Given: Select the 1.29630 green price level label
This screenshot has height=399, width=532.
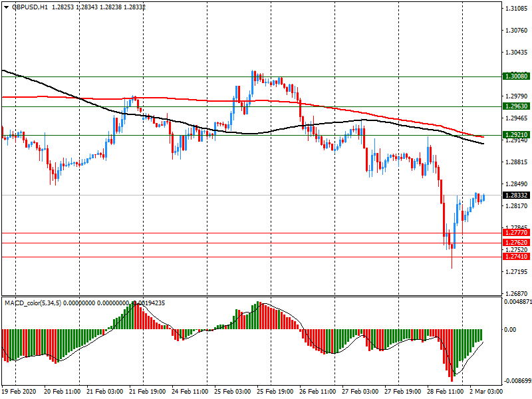Looking at the screenshot, I should click(x=516, y=106).
